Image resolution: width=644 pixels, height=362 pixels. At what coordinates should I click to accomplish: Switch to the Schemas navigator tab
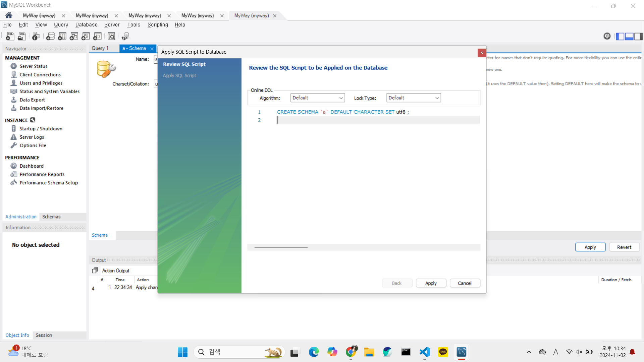click(x=51, y=217)
